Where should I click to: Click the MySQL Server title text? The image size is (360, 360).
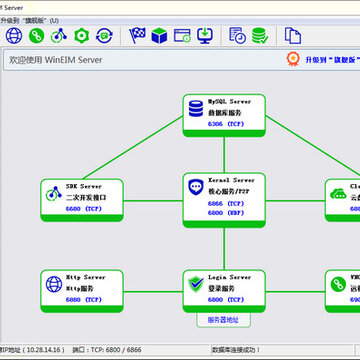229,101
